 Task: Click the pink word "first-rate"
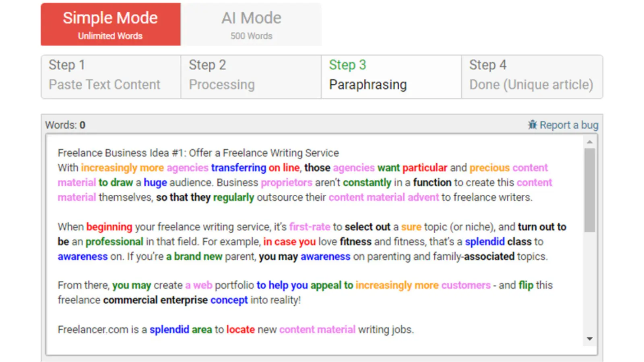tap(310, 227)
